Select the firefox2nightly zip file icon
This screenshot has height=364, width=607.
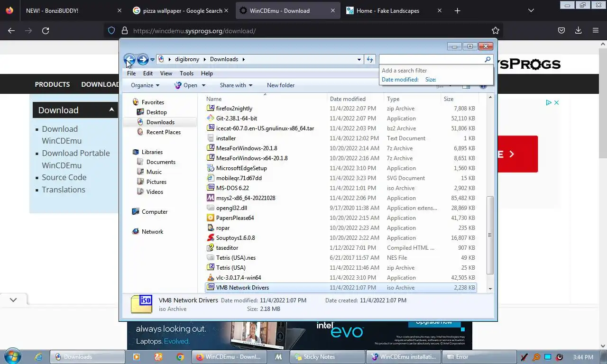pyautogui.click(x=211, y=109)
